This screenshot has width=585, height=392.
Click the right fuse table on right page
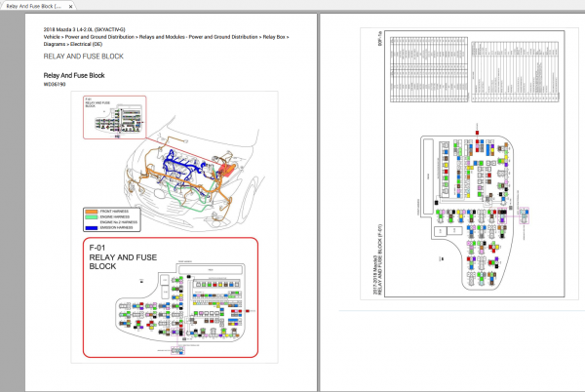pyautogui.click(x=515, y=71)
